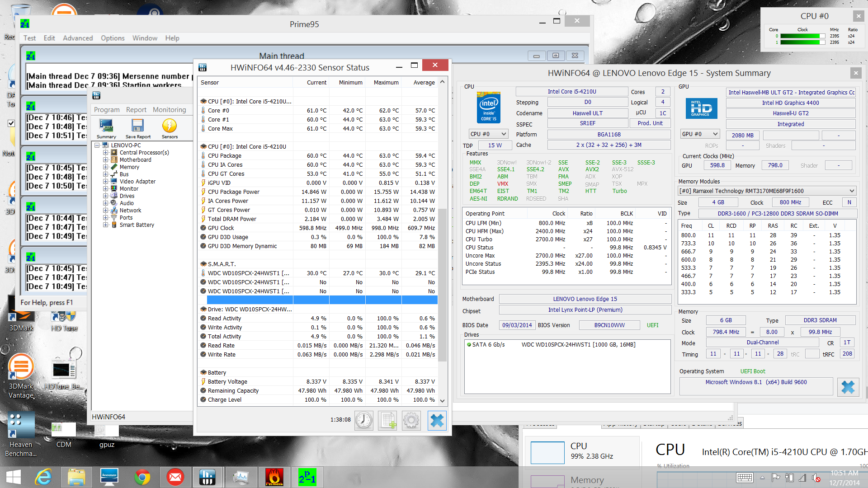The image size is (868, 488).
Task: Toggle the checkbox on the desktop's left edge
Action: [x=11, y=123]
